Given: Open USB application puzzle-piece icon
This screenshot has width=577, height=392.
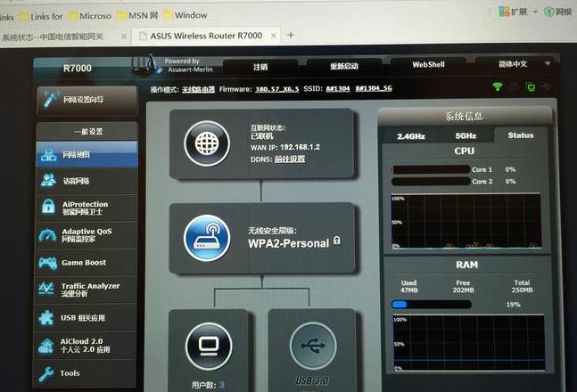Looking at the screenshot, I should coord(46,318).
